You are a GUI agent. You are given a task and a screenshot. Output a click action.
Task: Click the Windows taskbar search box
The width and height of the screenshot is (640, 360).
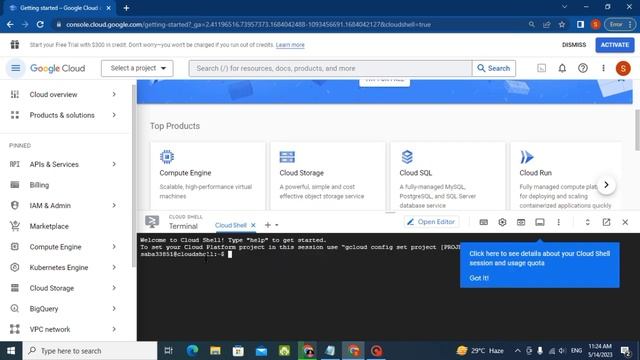pos(90,351)
